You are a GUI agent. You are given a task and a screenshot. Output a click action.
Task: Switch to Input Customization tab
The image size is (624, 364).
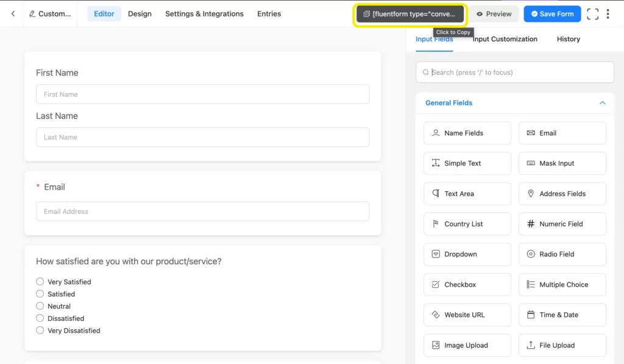[505, 39]
